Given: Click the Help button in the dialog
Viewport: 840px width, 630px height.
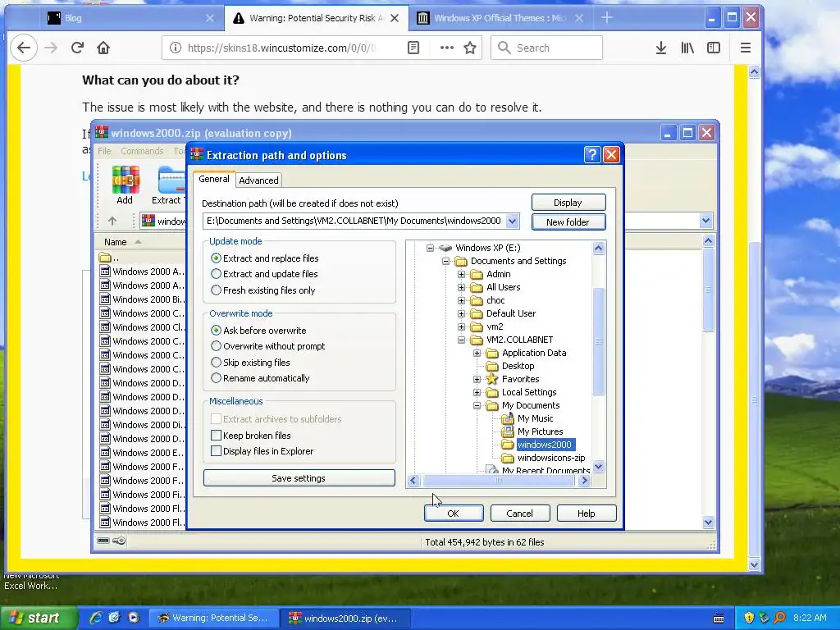Looking at the screenshot, I should tap(586, 514).
